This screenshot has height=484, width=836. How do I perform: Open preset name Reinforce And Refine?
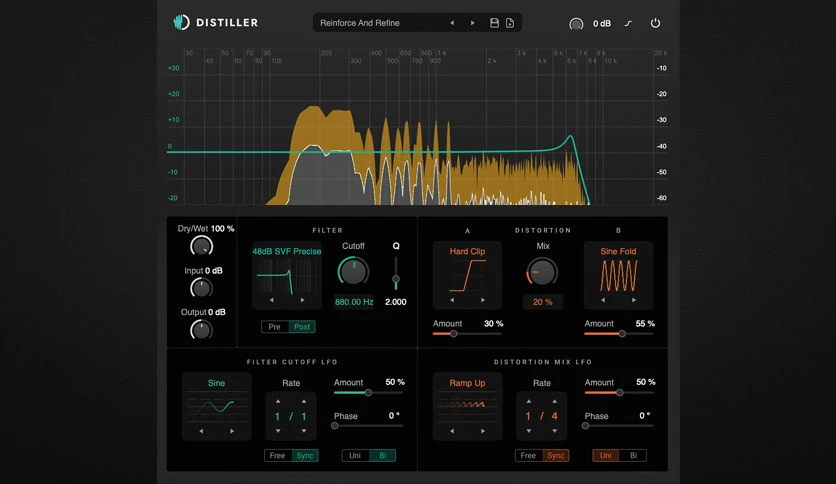pos(360,23)
